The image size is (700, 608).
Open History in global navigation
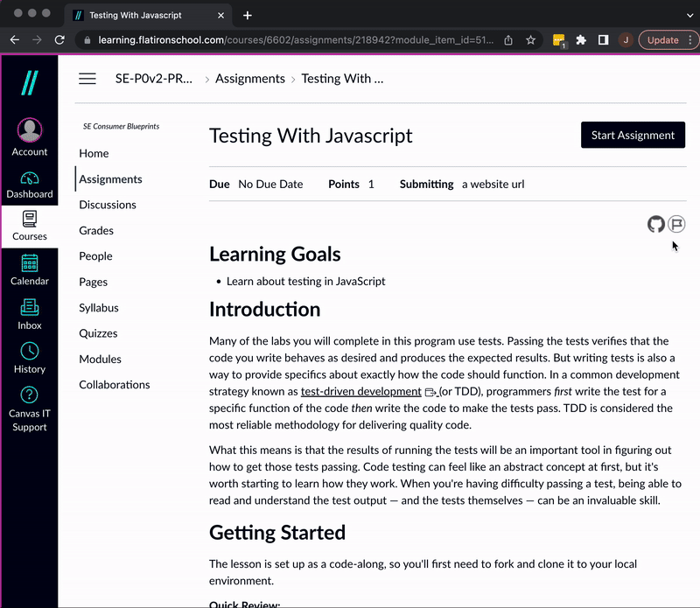click(30, 359)
